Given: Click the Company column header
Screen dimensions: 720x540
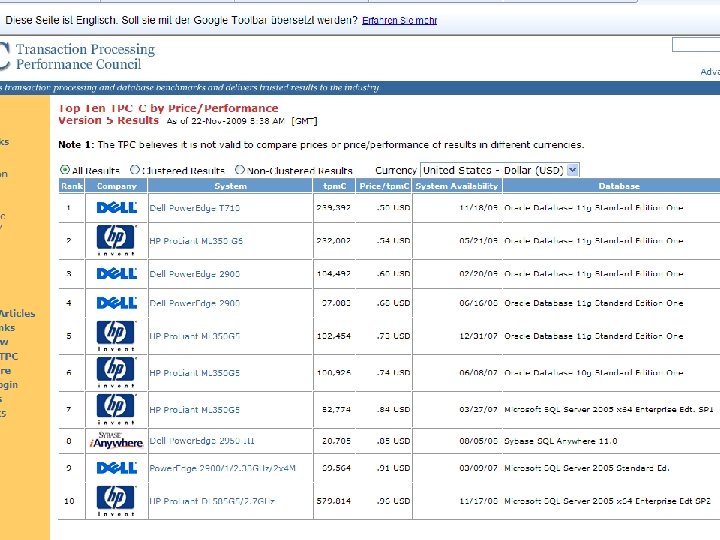Looking at the screenshot, I should (117, 186).
